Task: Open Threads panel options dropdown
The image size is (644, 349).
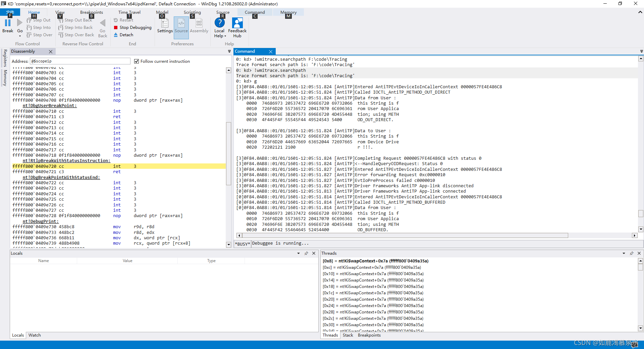Action: pos(624,253)
